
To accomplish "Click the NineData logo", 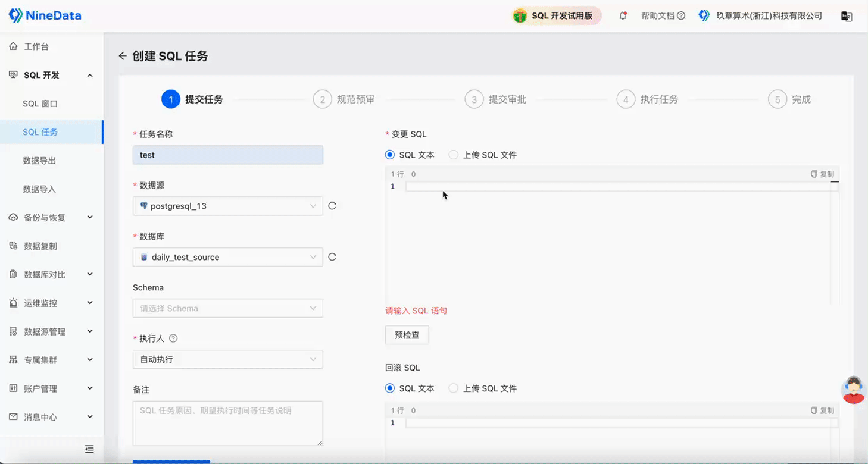I will click(x=45, y=15).
